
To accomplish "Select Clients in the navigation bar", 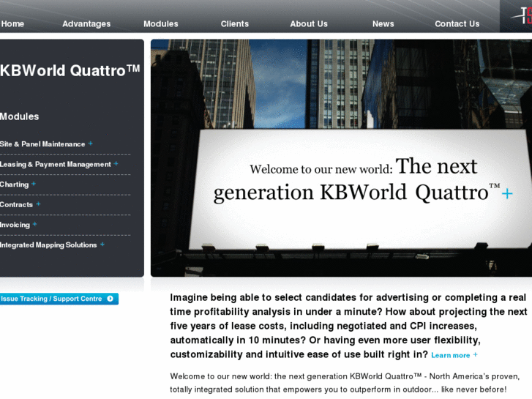I will pos(235,23).
